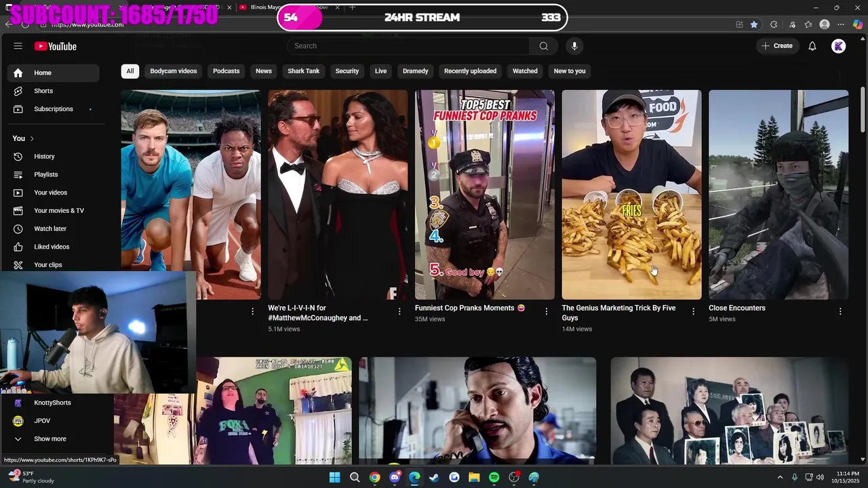Go to Home in sidebar
Viewport: 868px width, 488px height.
54,73
